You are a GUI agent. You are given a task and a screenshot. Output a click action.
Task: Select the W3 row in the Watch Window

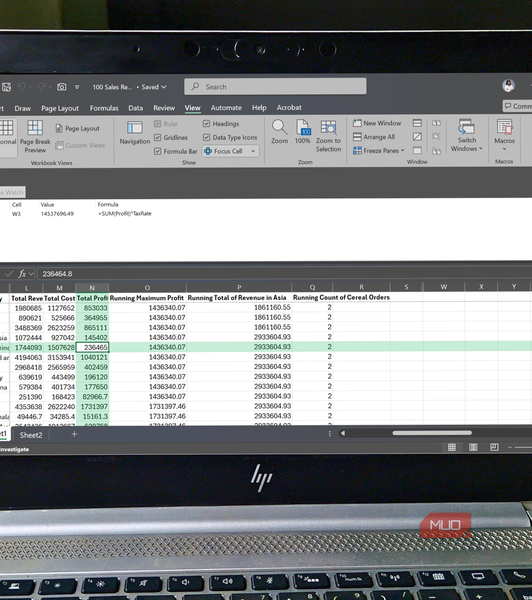pyautogui.click(x=82, y=214)
